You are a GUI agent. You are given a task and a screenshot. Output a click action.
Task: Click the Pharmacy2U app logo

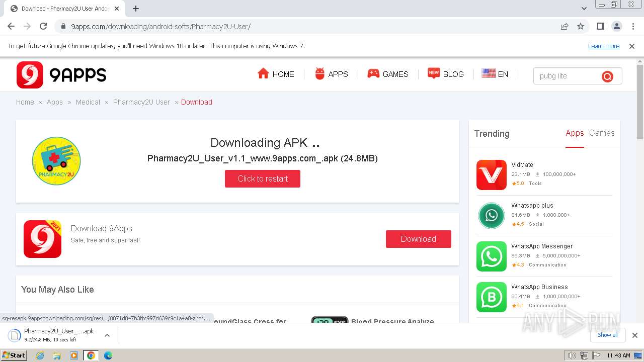[x=56, y=161]
